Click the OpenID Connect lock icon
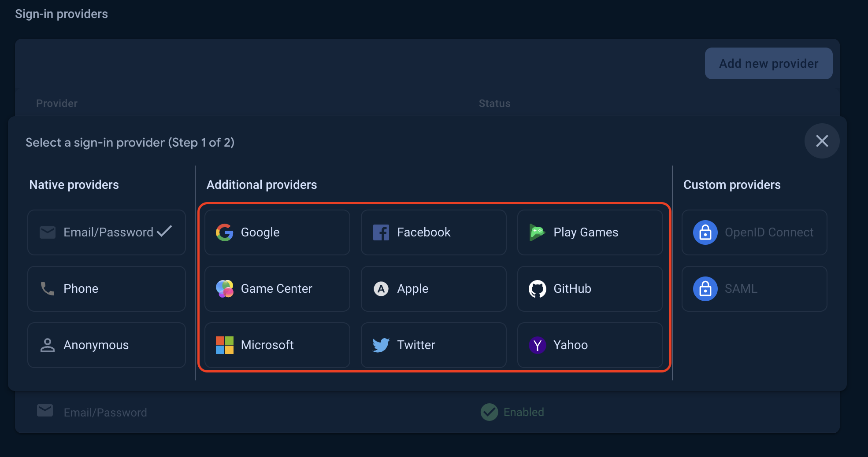The width and height of the screenshot is (868, 457). coord(705,232)
